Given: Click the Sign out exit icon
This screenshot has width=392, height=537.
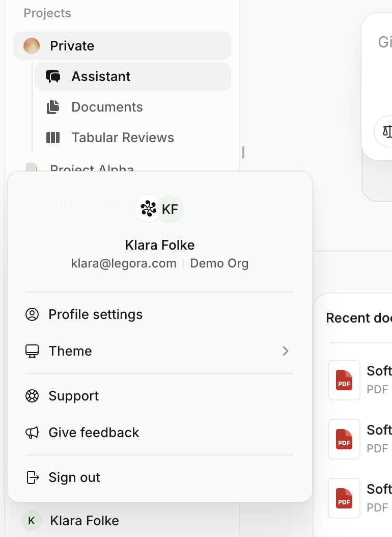Looking at the screenshot, I should (32, 477).
